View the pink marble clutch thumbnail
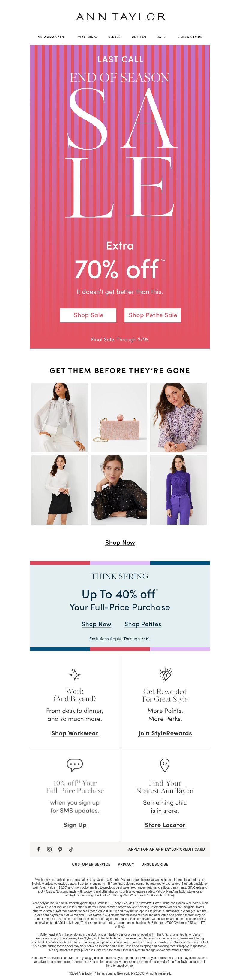The height and width of the screenshot is (980, 240). 119,417
